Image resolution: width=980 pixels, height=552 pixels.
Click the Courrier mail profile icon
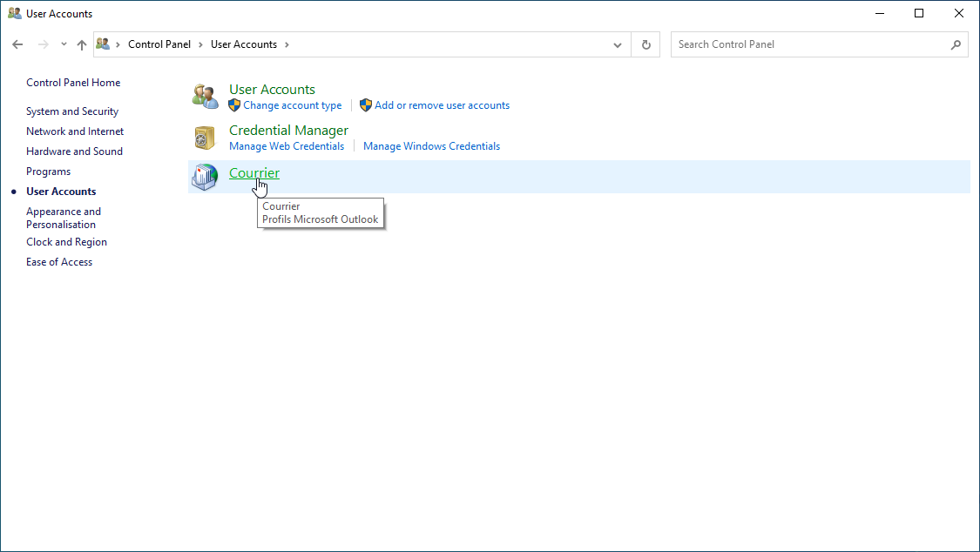tap(205, 178)
